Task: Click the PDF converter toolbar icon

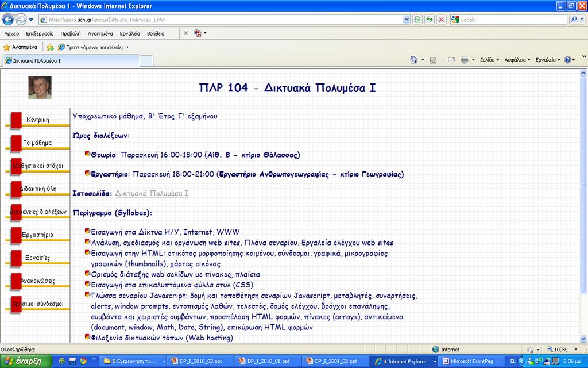Action: pos(198,33)
